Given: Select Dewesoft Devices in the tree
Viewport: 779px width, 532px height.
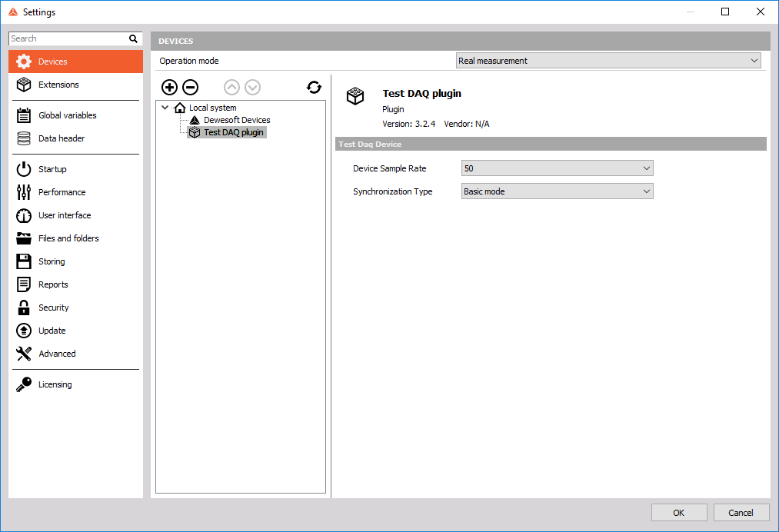Looking at the screenshot, I should [x=237, y=120].
